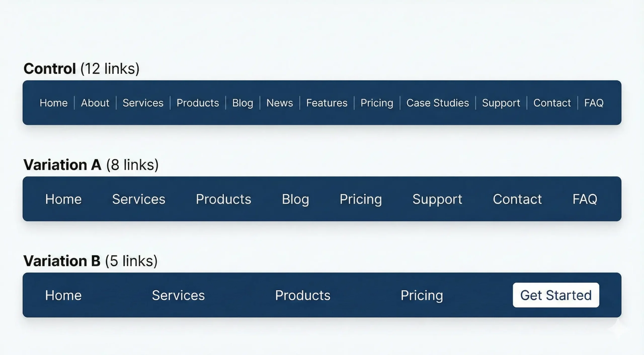
Task: Select Features from the Control nav
Action: (327, 103)
